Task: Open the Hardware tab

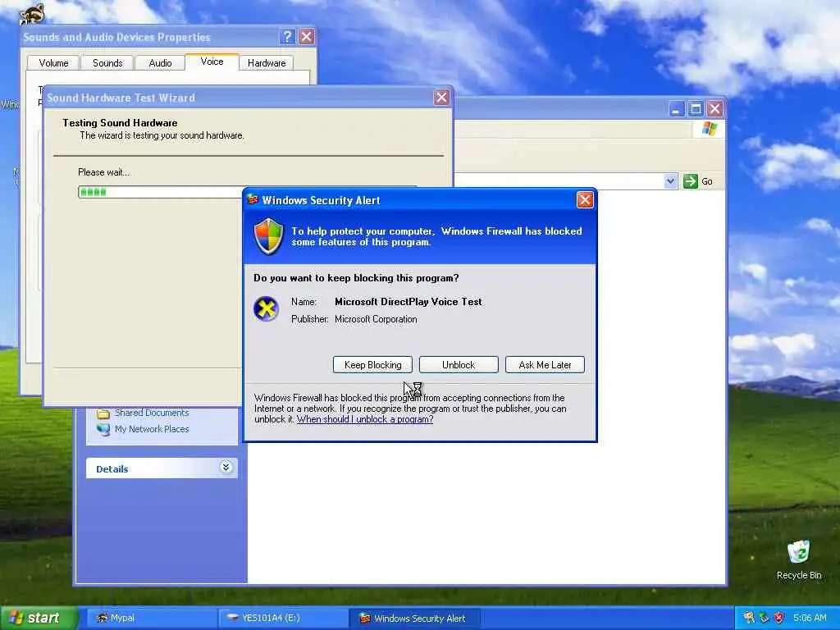Action: tap(267, 62)
